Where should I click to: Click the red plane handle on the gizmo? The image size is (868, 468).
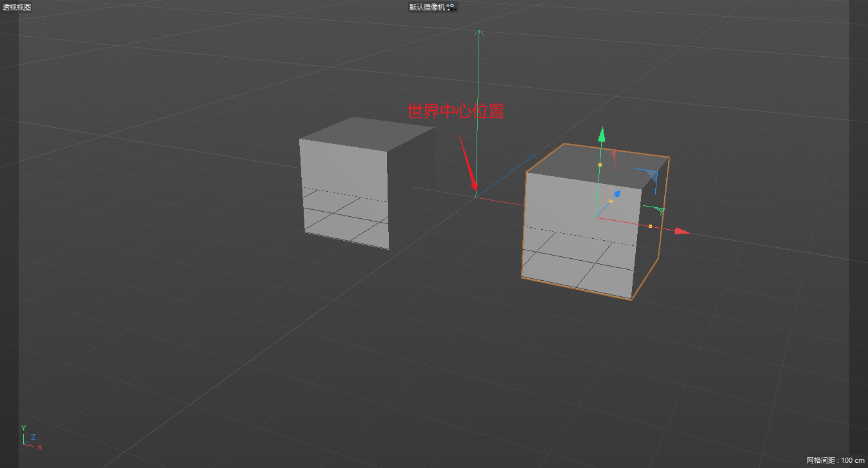(614, 155)
